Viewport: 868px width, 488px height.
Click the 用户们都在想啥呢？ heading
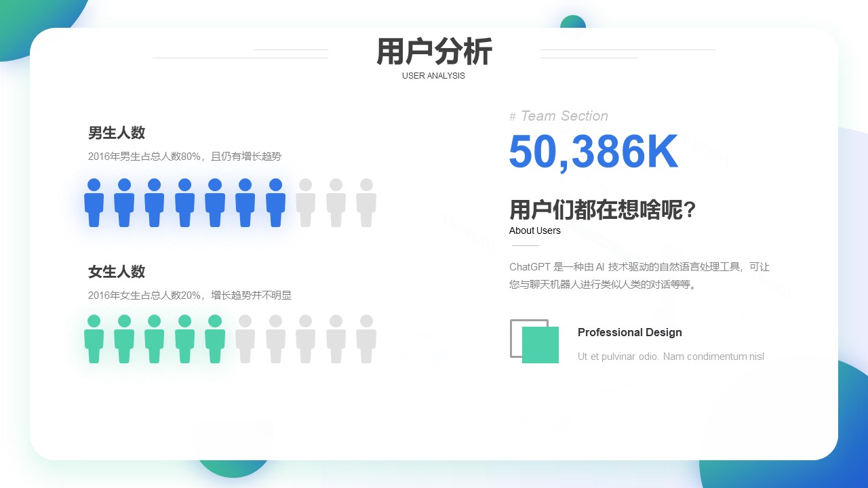point(603,210)
